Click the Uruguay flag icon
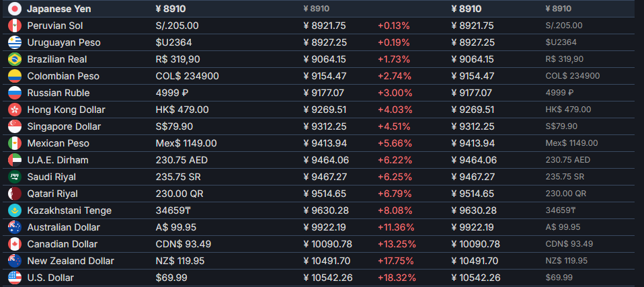Image resolution: width=644 pixels, height=287 pixels. click(x=14, y=42)
